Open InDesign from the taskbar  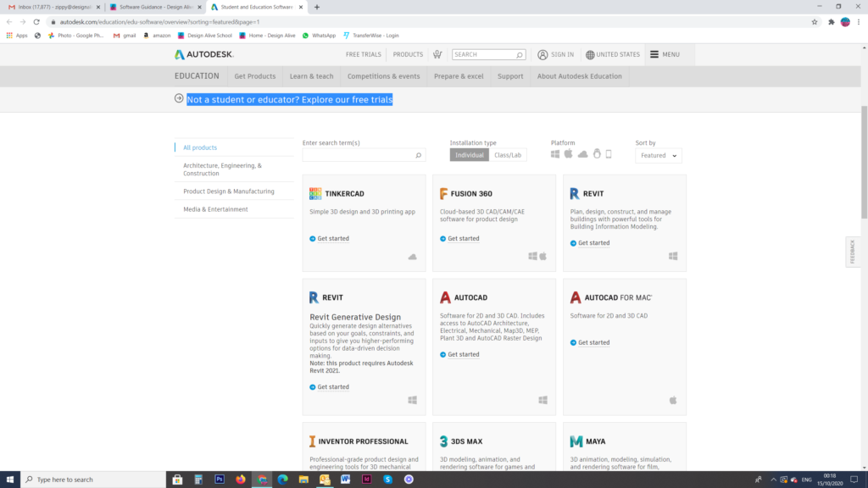coord(366,480)
